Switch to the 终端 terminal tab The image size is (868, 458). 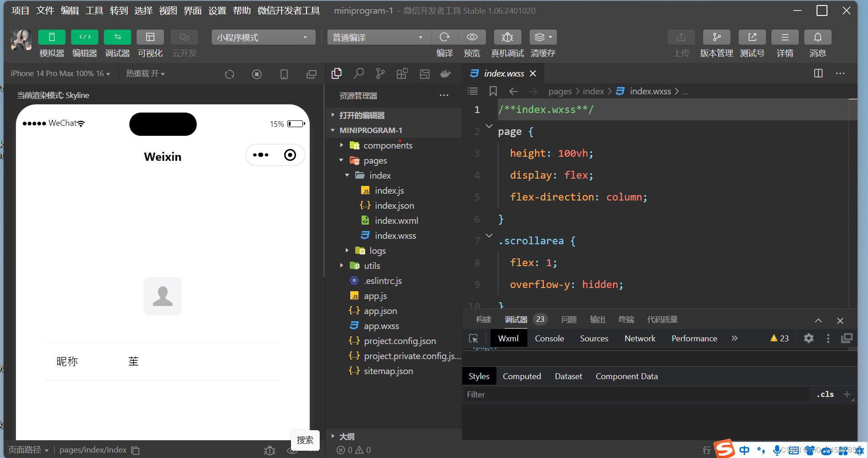626,319
